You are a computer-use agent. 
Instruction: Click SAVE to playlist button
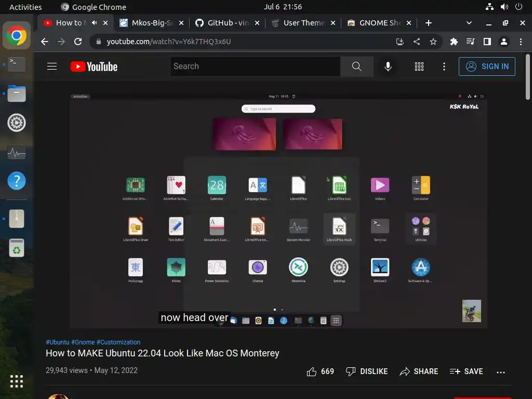click(x=466, y=371)
